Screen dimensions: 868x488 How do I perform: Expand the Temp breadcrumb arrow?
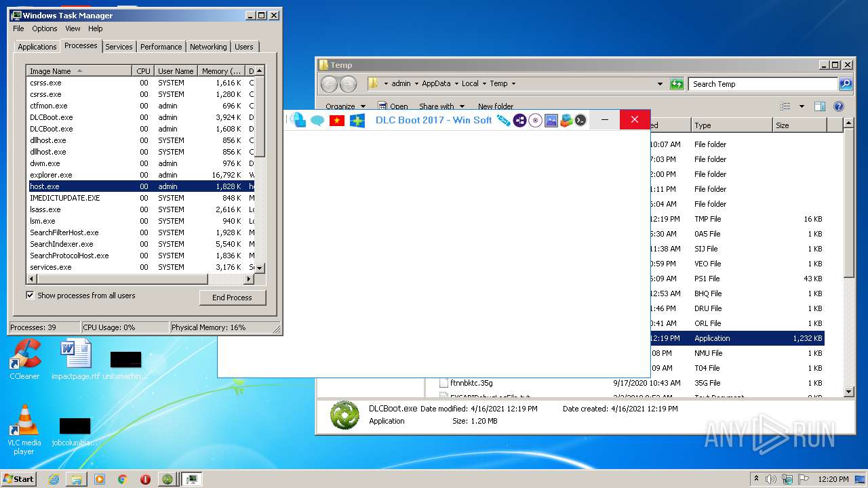pos(513,84)
